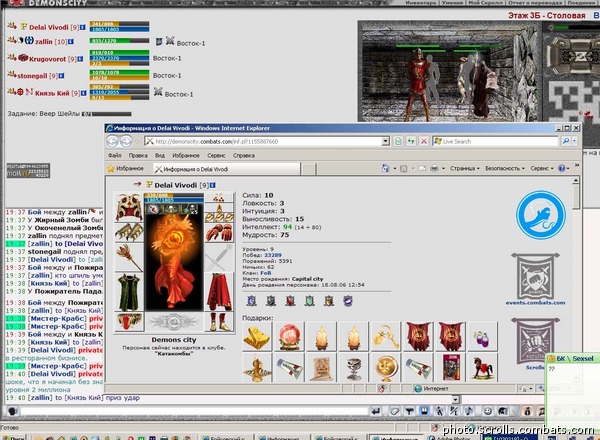Click the three gold rings slot
The image size is (600, 440).
tap(219, 217)
